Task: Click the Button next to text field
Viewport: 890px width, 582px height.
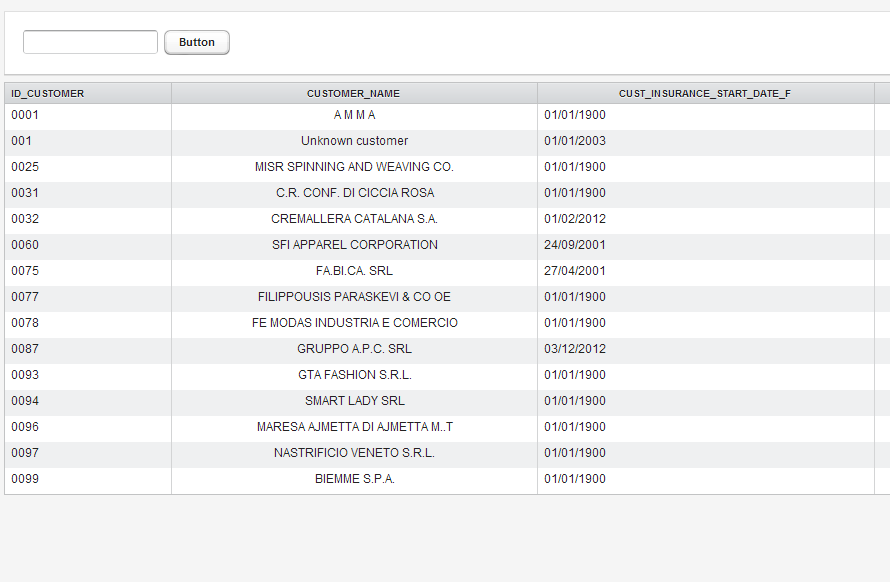Action: (196, 42)
